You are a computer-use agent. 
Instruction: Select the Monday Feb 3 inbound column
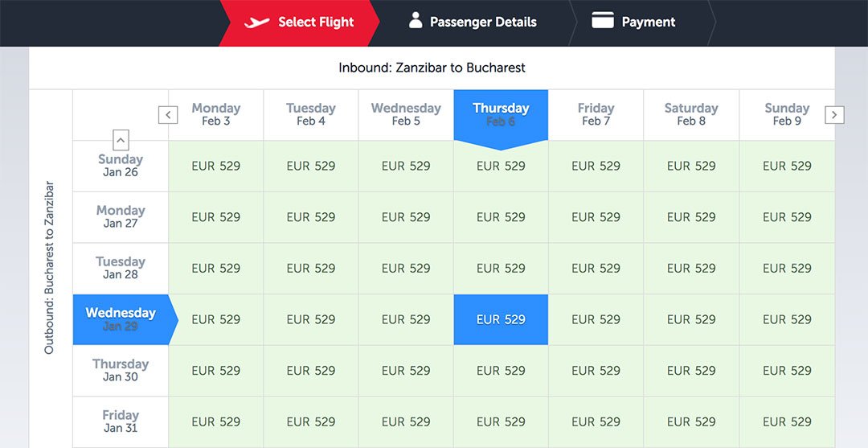(216, 114)
